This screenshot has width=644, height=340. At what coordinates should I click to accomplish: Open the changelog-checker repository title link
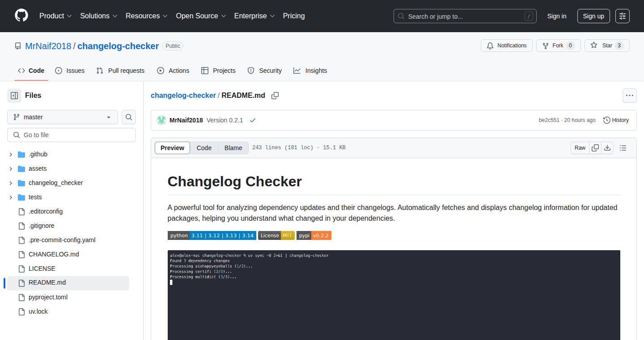(118, 46)
